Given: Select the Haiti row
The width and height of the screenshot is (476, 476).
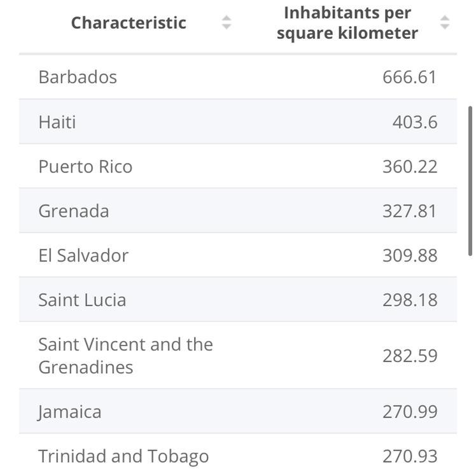Looking at the screenshot, I should coord(238,122).
